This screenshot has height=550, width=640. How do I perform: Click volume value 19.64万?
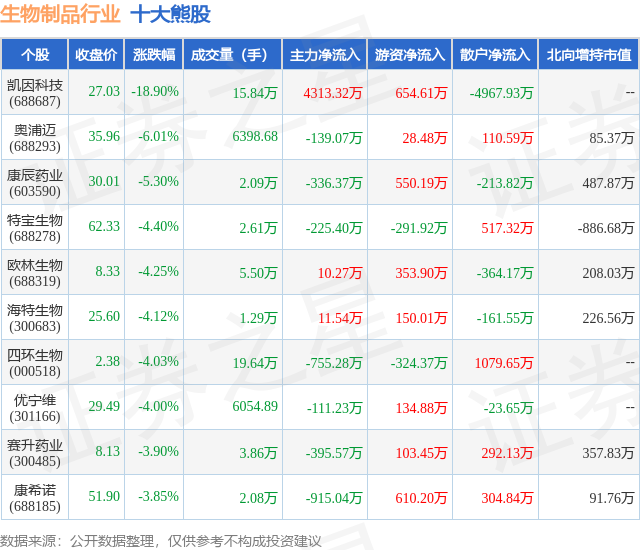point(255,363)
